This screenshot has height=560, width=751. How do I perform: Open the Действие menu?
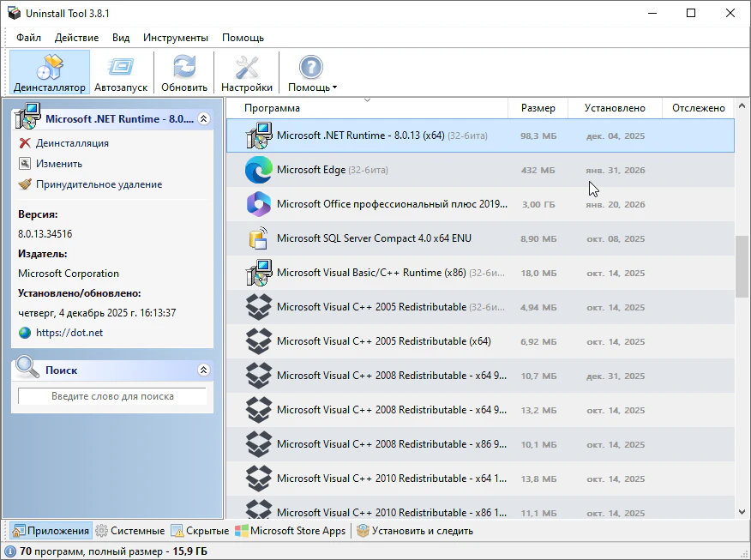(x=76, y=38)
